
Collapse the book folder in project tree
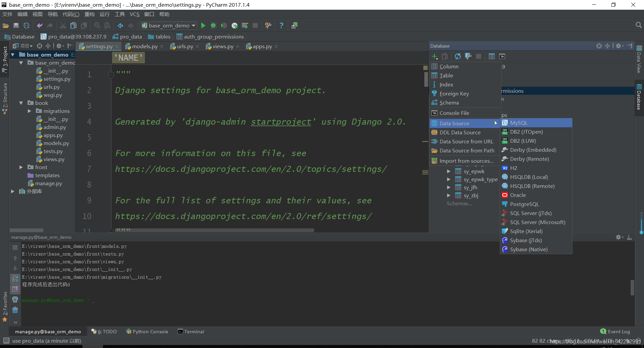(x=21, y=103)
